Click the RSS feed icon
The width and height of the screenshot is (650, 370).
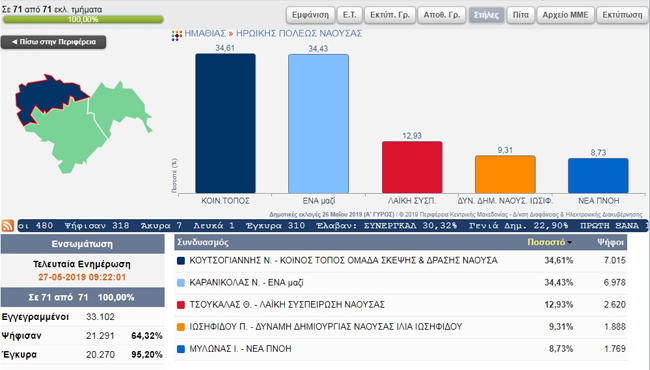point(7,225)
